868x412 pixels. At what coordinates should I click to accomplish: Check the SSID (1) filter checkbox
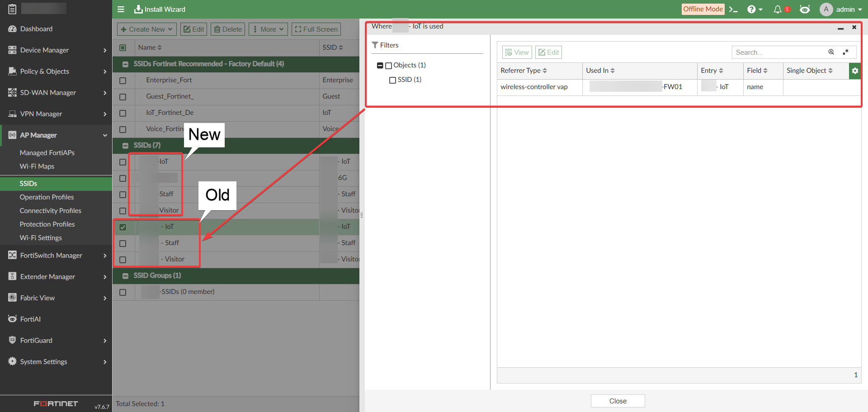pyautogui.click(x=392, y=80)
